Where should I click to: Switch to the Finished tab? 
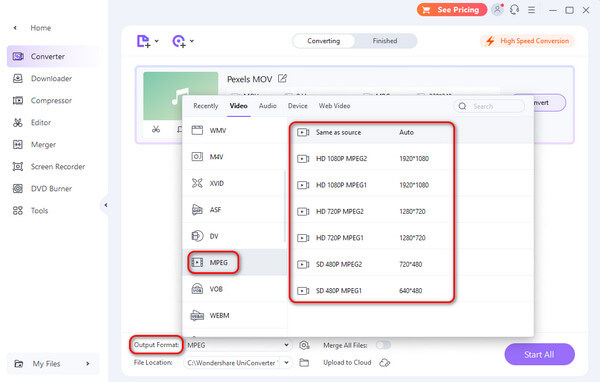pos(385,41)
